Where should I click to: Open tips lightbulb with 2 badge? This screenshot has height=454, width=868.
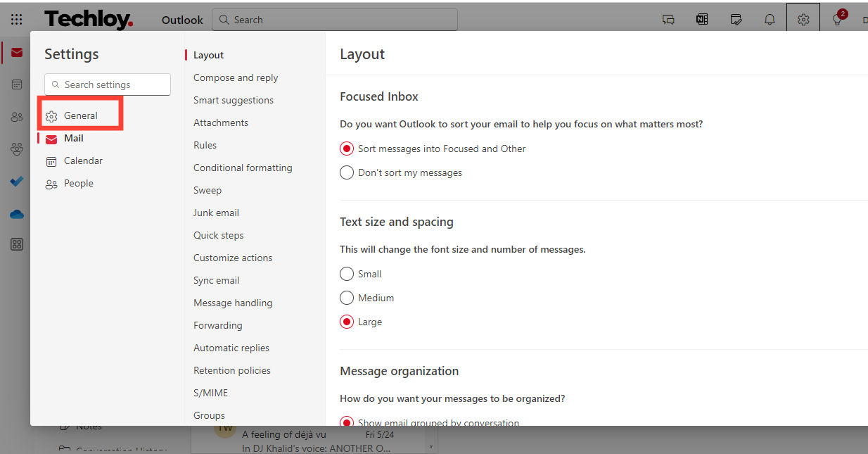[x=838, y=19]
